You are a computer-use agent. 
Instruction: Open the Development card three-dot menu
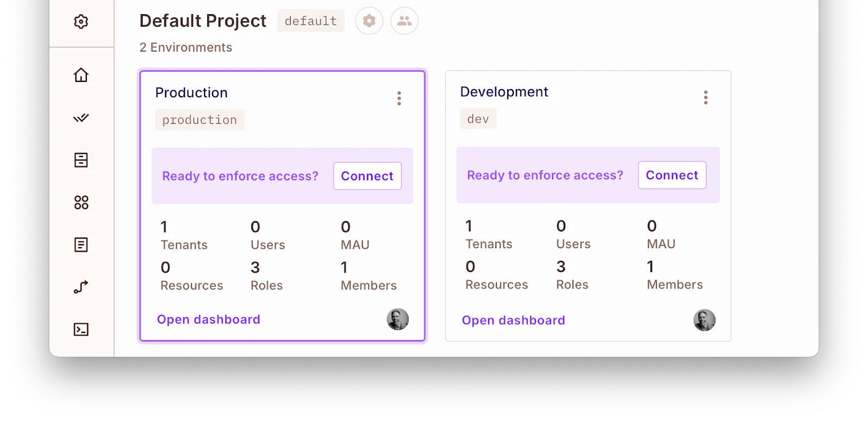pos(706,98)
